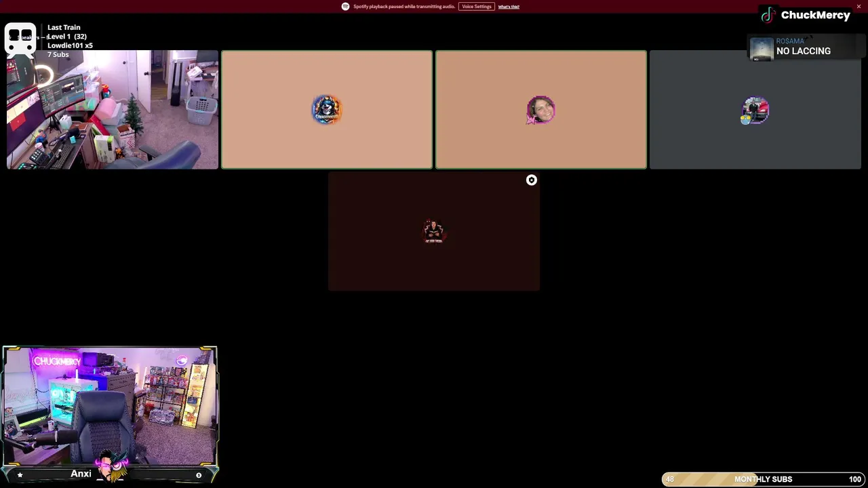Follow the "What's this?" link
This screenshot has width=868, height=488.
(x=509, y=7)
